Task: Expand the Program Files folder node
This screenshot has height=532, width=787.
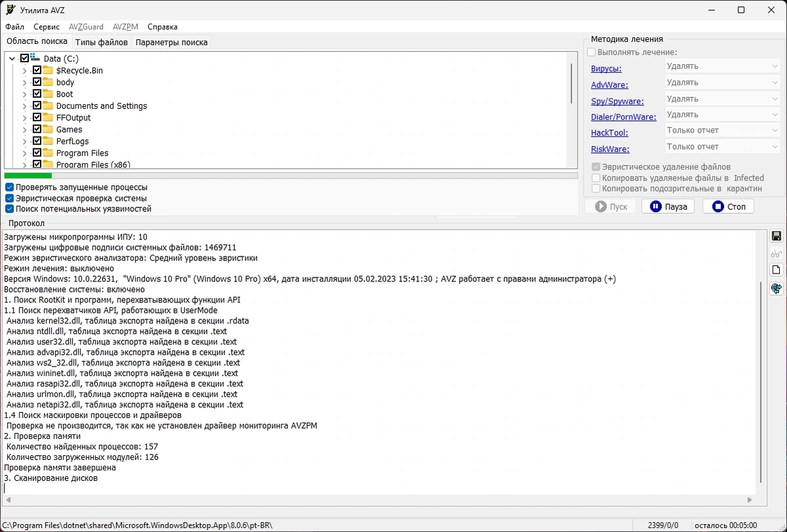Action: click(25, 153)
